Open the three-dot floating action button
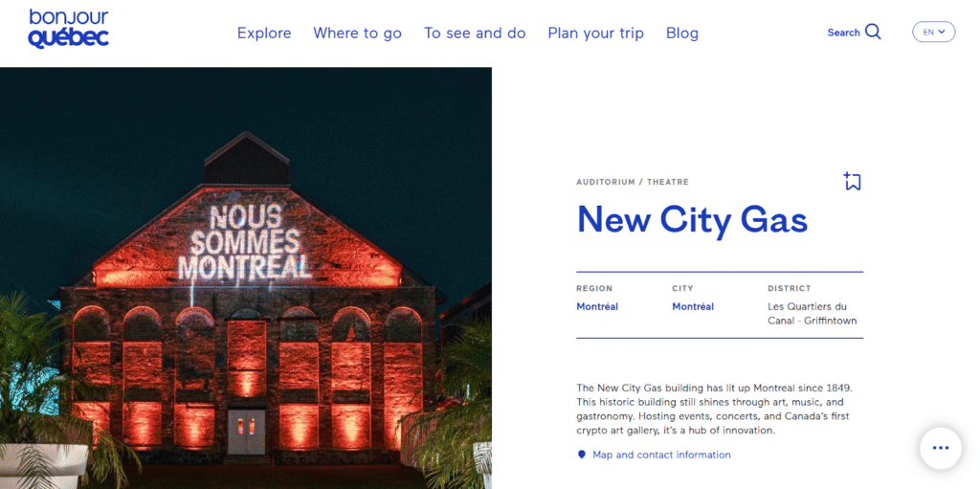The image size is (980, 489). tap(940, 448)
